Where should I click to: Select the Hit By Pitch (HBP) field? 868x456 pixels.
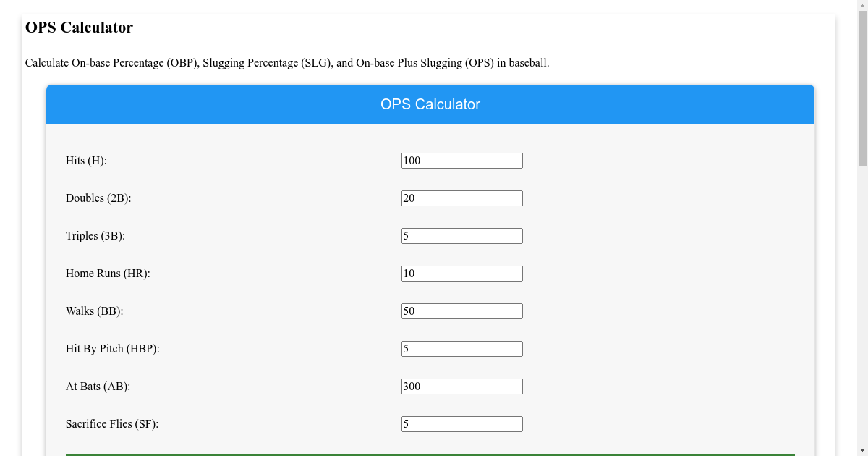coord(461,348)
